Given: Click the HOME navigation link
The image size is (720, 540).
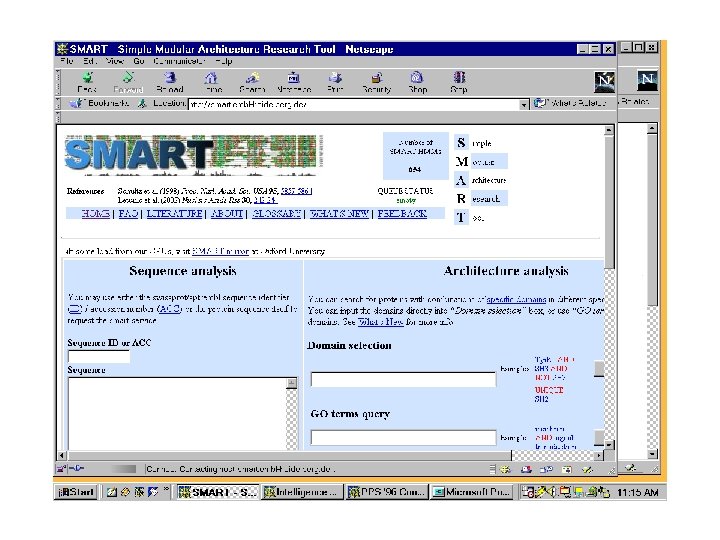Looking at the screenshot, I should [x=96, y=214].
